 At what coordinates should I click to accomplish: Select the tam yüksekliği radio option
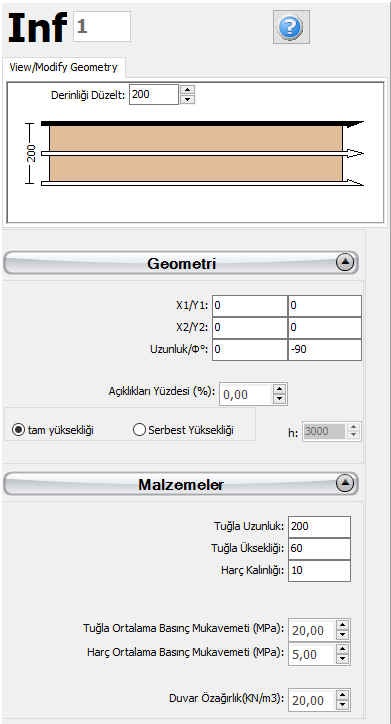coord(19,430)
